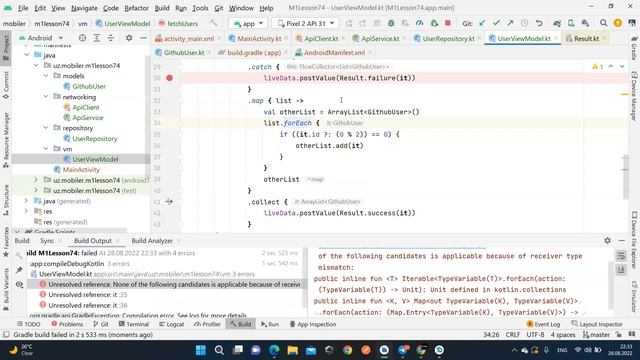Collapse the repository folder
The width and height of the screenshot is (640, 360).
click(46, 128)
